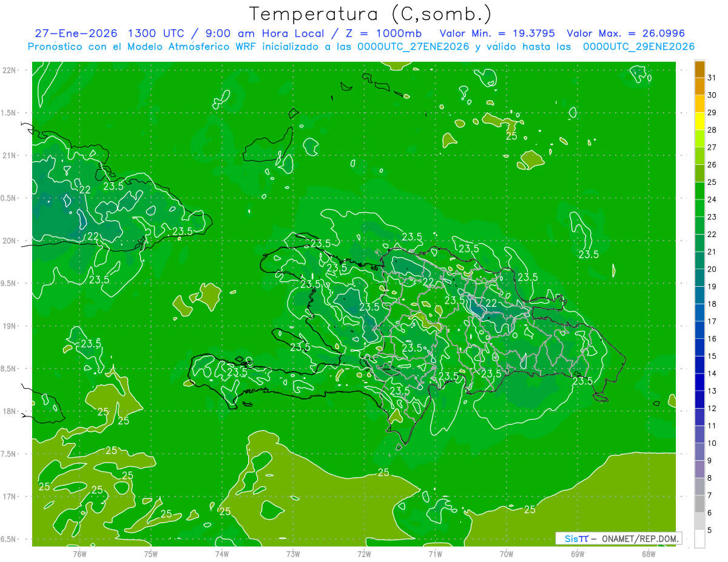Image resolution: width=728 pixels, height=562 pixels.
Task: Click the '0000UTC_27ENE2026' initialization text
Action: pos(413,47)
